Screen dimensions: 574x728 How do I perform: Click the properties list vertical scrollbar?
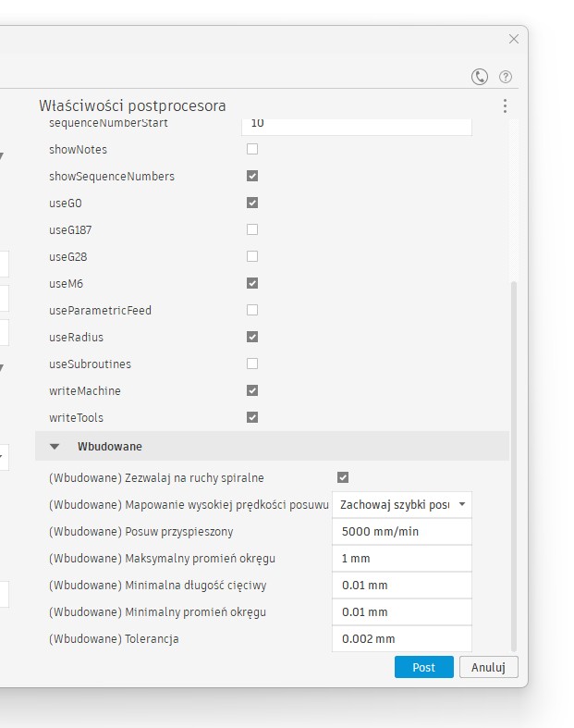(514, 466)
